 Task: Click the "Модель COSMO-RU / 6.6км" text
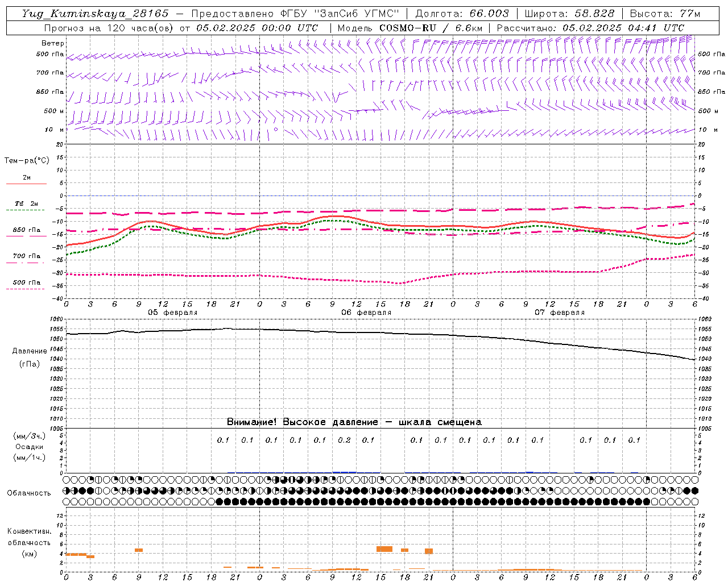[x=410, y=28]
